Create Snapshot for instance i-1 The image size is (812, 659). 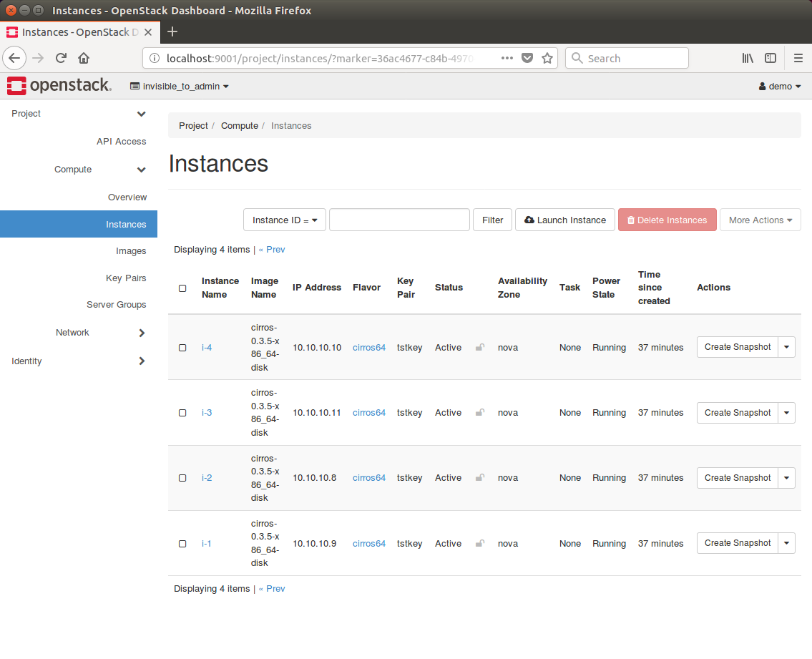coord(738,543)
